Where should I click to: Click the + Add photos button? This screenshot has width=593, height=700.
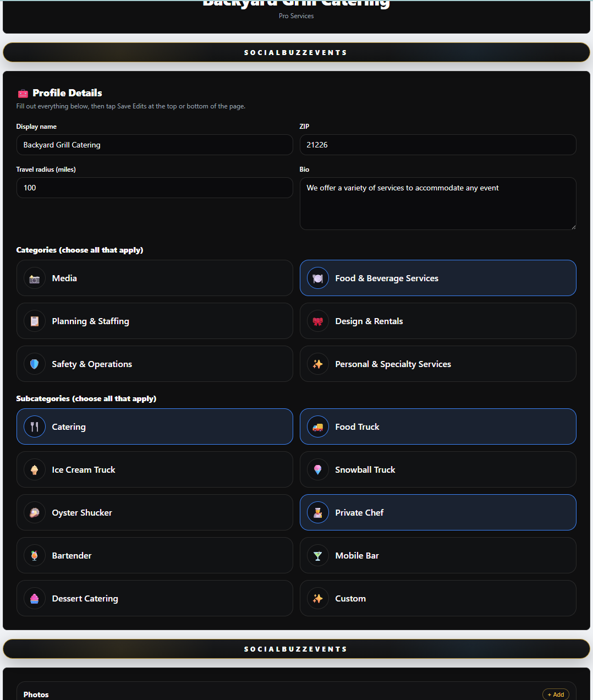[556, 694]
